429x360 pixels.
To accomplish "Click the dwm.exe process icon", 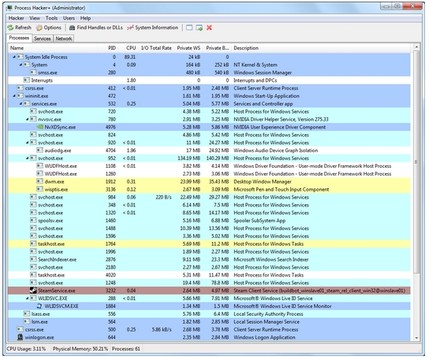I will [40, 182].
